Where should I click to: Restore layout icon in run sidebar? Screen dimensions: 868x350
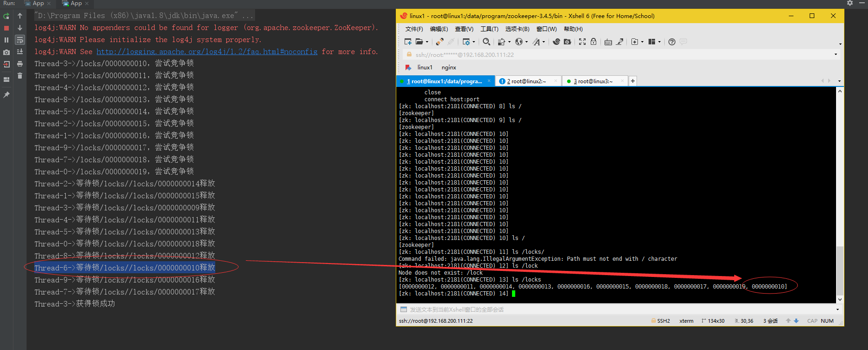(x=6, y=80)
